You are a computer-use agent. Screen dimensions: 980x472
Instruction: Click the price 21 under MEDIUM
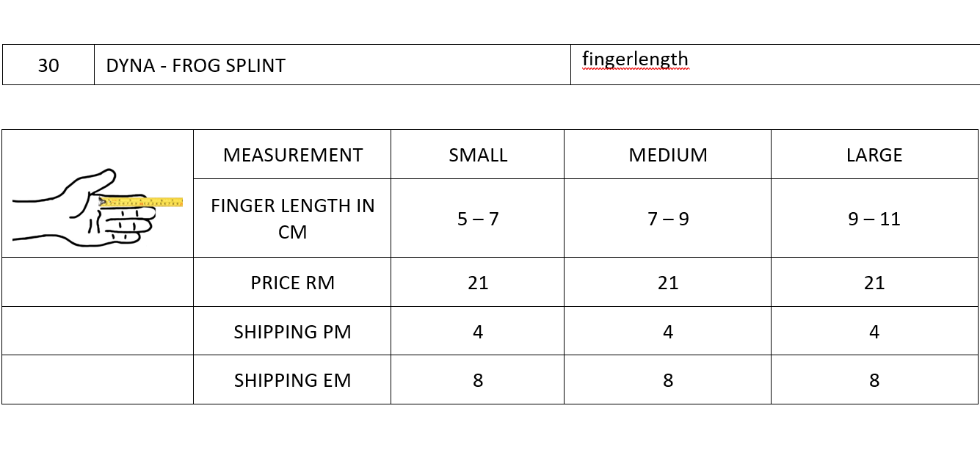(668, 283)
